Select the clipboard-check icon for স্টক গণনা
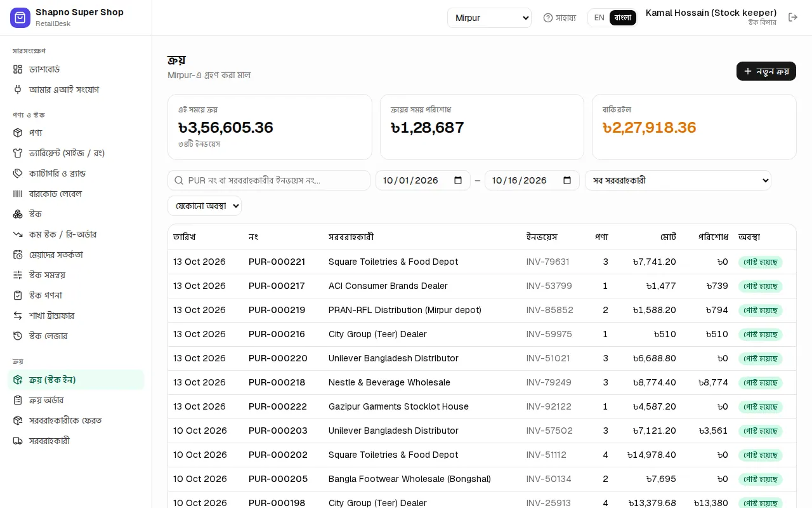812x508 pixels. pyautogui.click(x=18, y=295)
